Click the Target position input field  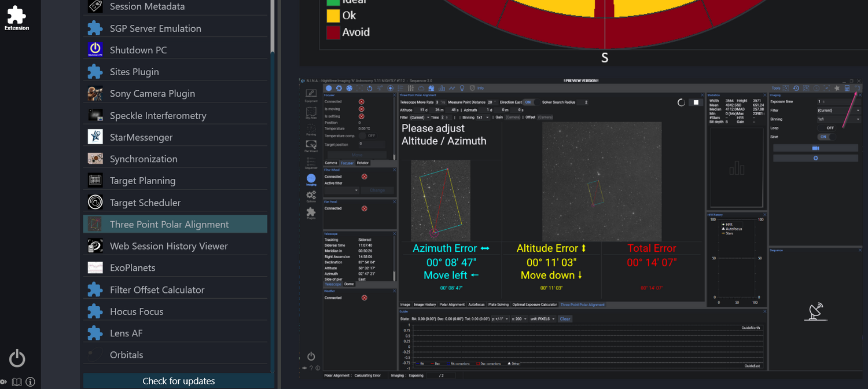click(x=372, y=144)
